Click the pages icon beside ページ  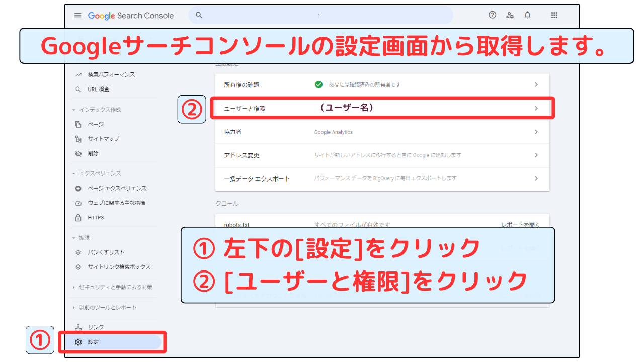[78, 124]
